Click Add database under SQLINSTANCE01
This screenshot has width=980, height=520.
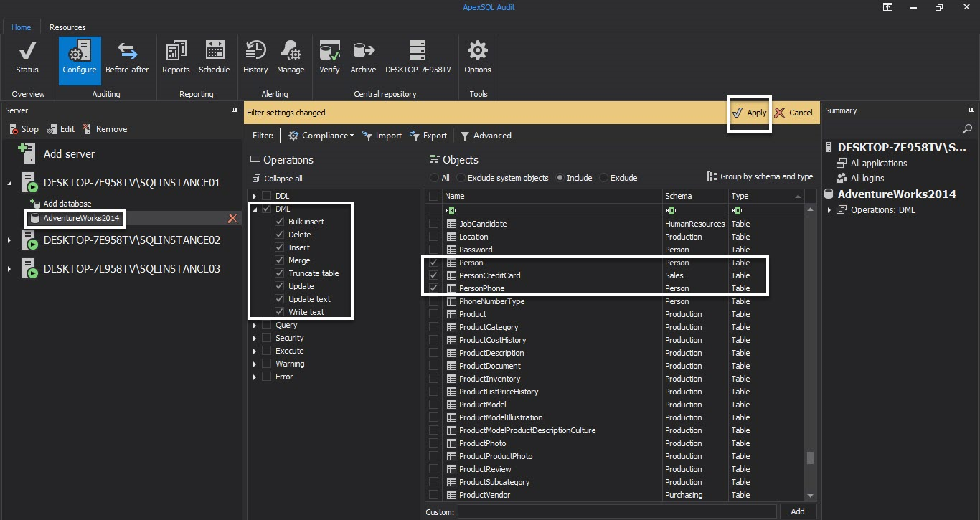tap(61, 204)
